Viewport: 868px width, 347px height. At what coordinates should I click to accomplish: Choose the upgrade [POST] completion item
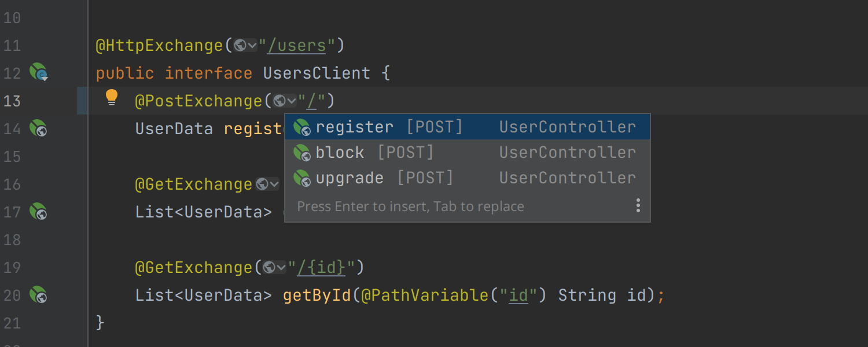pyautogui.click(x=468, y=178)
